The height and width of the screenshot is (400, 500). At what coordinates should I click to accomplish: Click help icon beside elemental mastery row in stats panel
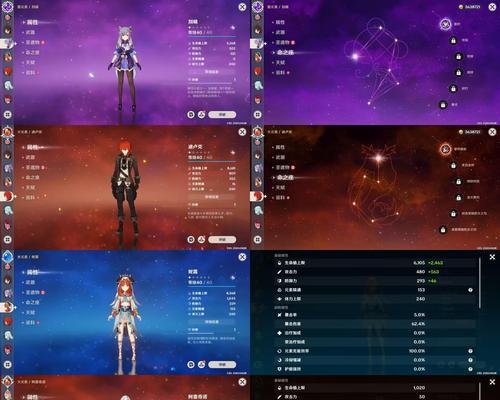coord(470,290)
